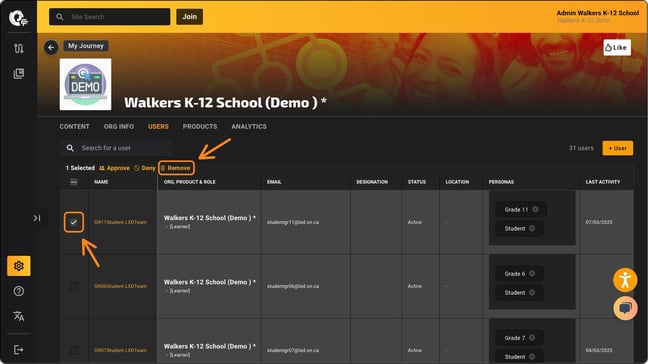Open the language translate icon
This screenshot has height=364, width=648.
tap(19, 316)
